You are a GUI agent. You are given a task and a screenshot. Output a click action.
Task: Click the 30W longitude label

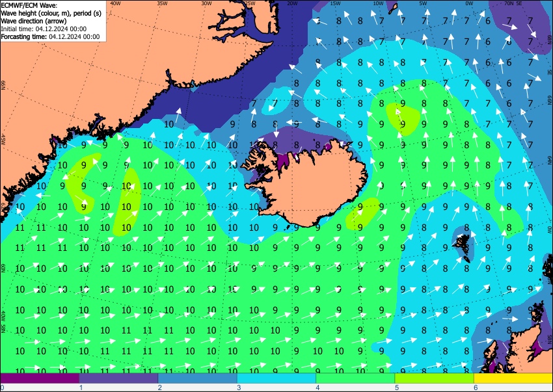click(207, 3)
